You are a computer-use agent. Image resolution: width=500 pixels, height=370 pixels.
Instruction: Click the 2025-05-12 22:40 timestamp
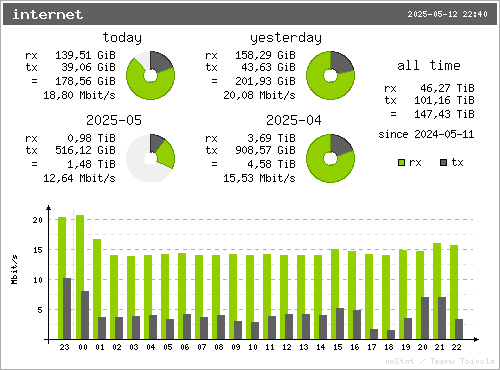coord(447,14)
